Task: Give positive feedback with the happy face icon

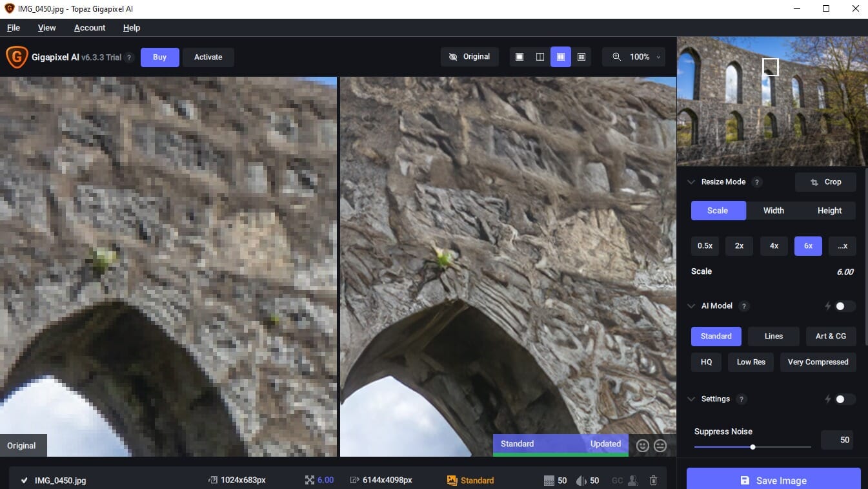Action: point(642,446)
